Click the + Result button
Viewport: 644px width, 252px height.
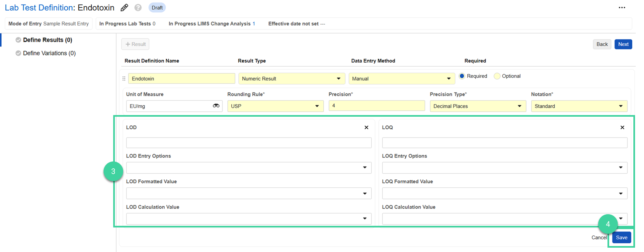coord(135,44)
